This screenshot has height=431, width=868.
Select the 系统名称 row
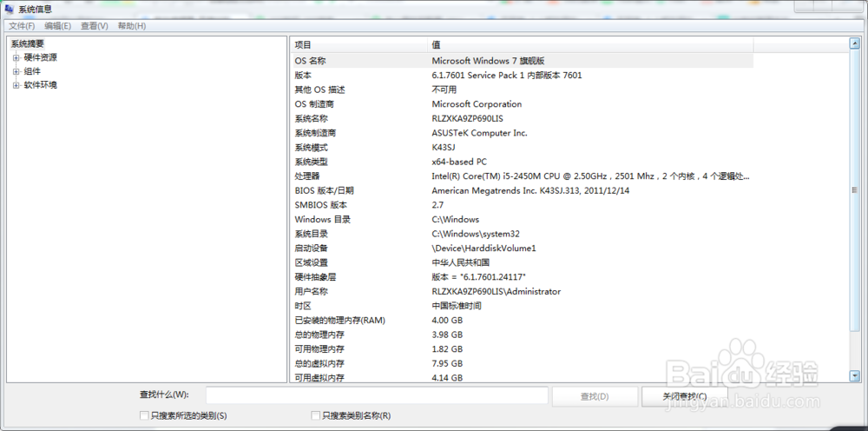click(x=522, y=118)
